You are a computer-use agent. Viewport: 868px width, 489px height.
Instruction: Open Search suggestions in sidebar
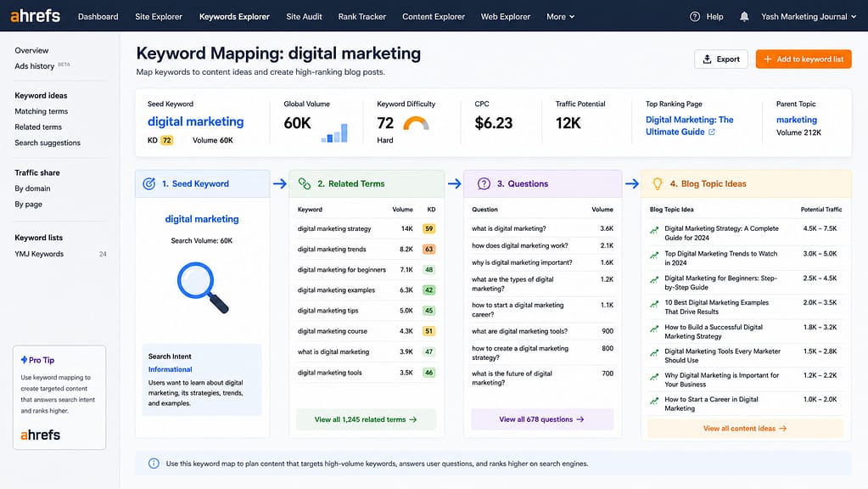(48, 143)
